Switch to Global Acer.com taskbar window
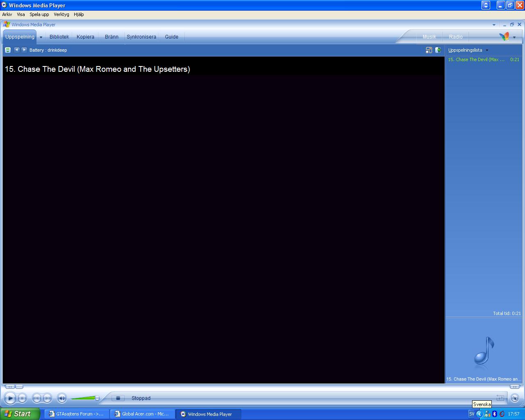Viewport: 525px width, 420px height. click(x=142, y=414)
